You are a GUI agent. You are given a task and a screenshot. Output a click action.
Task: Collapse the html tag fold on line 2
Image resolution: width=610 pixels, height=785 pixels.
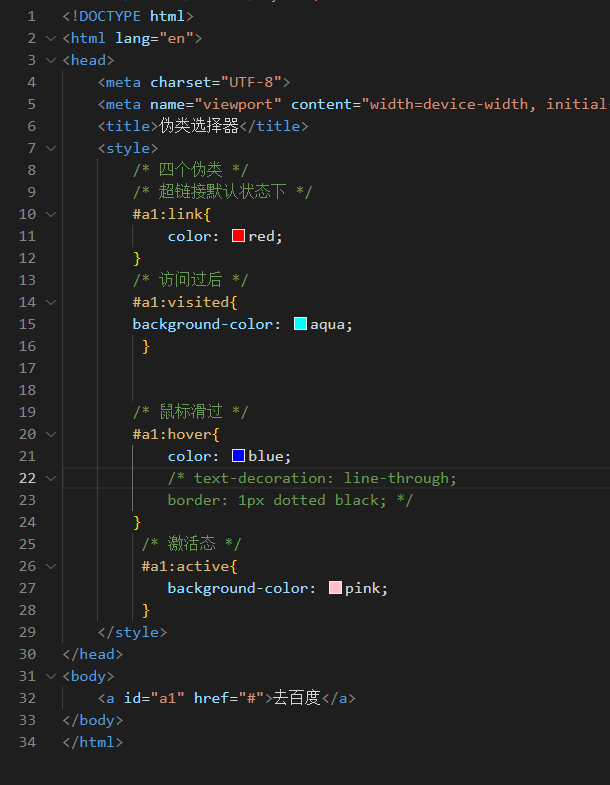(51, 39)
